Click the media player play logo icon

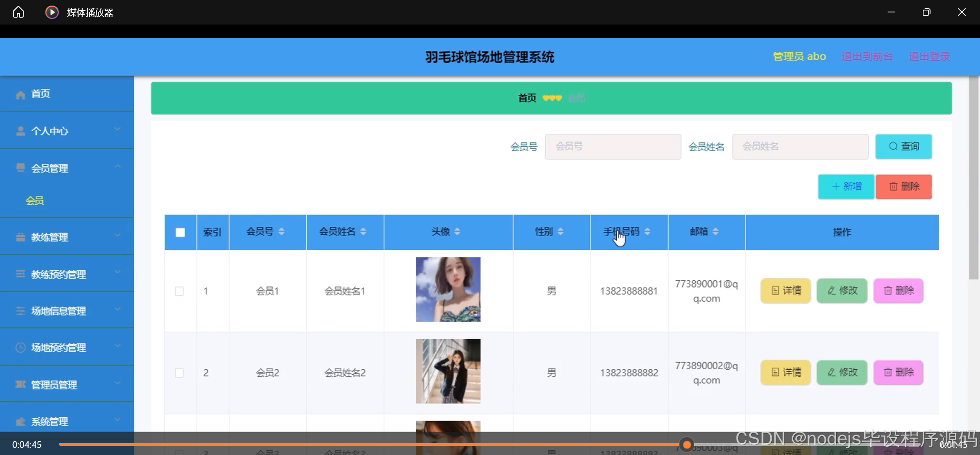click(x=52, y=12)
